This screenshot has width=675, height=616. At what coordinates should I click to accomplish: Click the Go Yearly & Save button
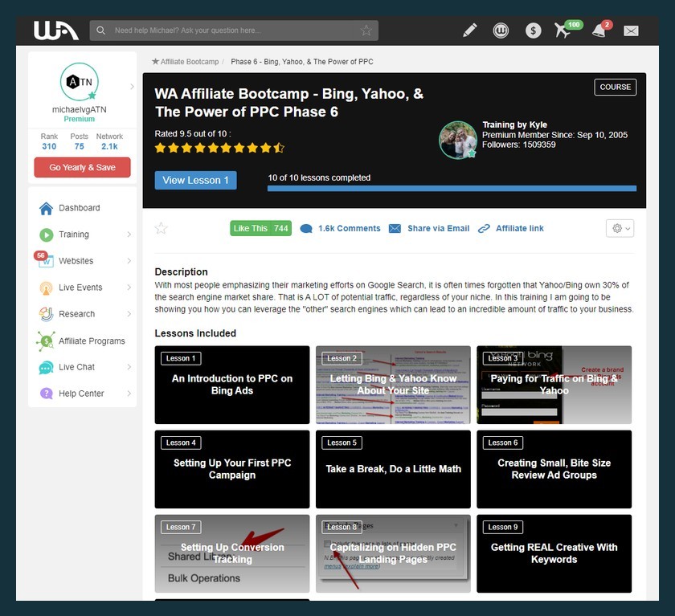82,167
